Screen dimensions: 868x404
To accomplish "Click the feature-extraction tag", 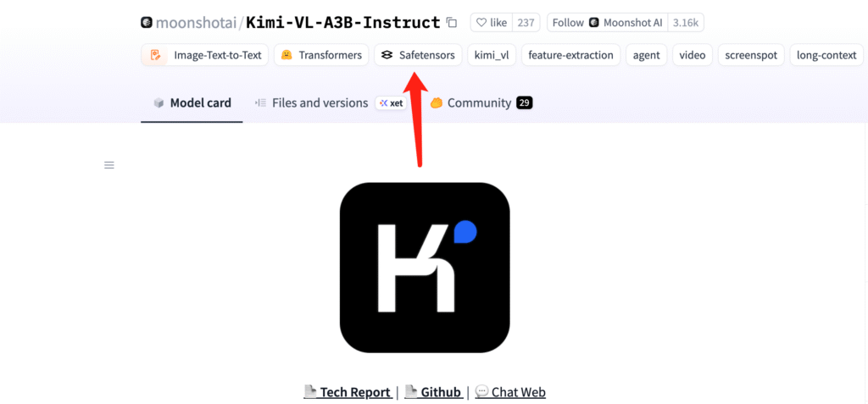I will (570, 55).
